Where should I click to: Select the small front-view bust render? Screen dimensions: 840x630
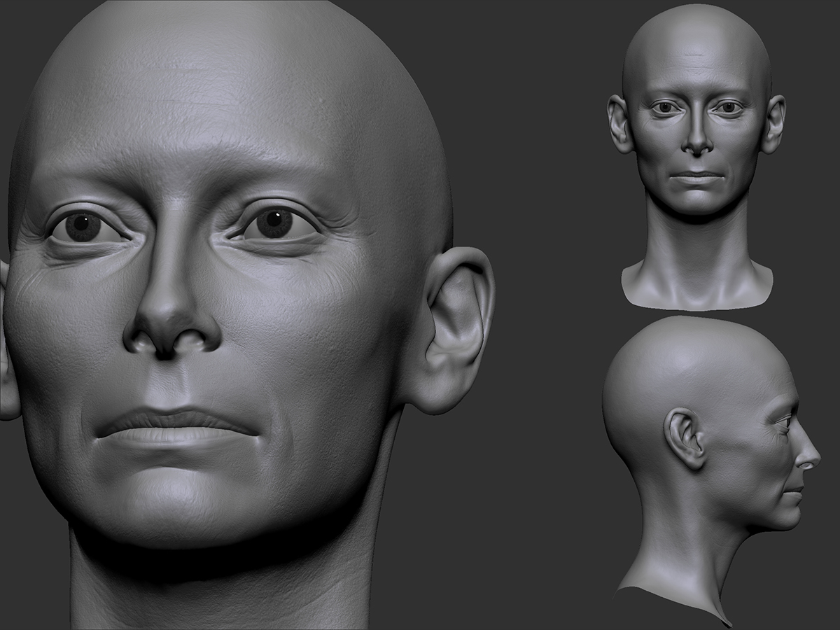696,156
